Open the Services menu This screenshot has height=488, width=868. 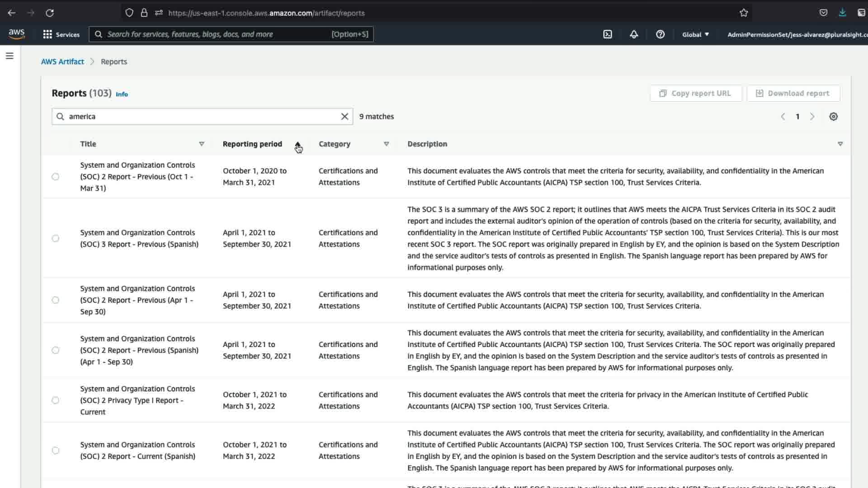61,34
